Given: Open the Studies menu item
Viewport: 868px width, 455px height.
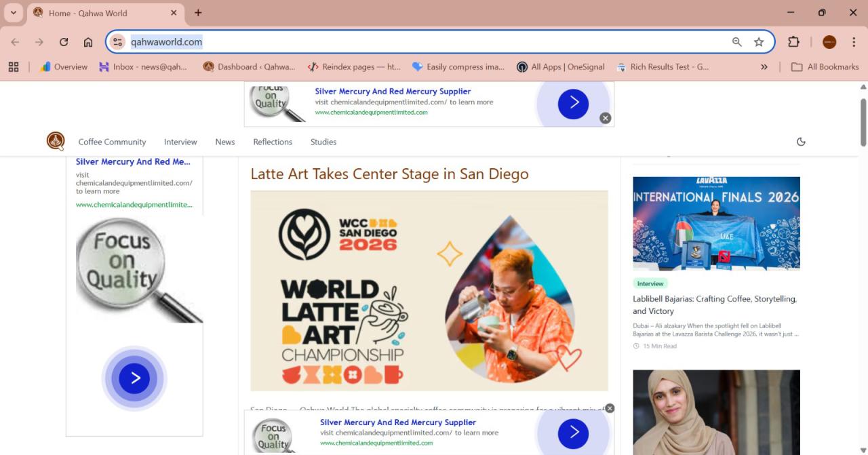Looking at the screenshot, I should (x=323, y=142).
